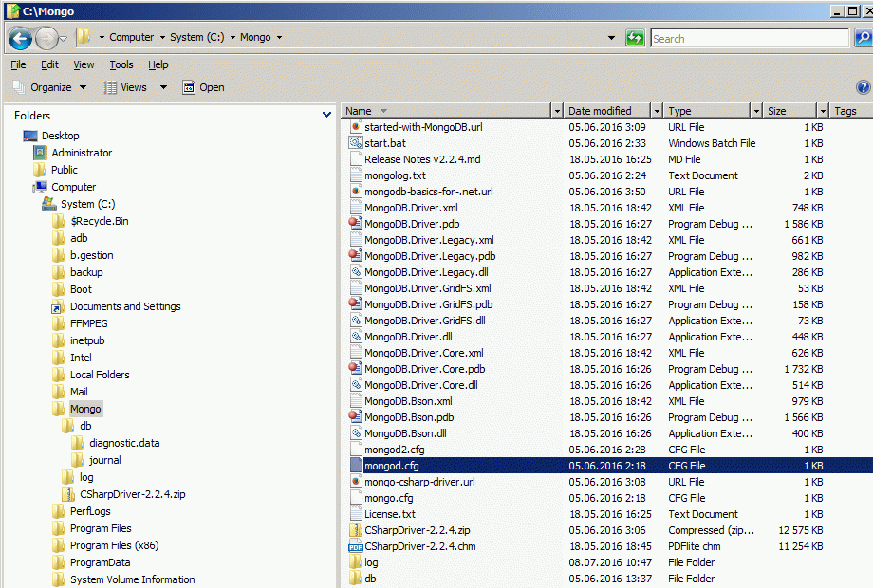Select the MongoDB.Driver.Core.dll file icon
This screenshot has height=588, width=873.
click(356, 385)
